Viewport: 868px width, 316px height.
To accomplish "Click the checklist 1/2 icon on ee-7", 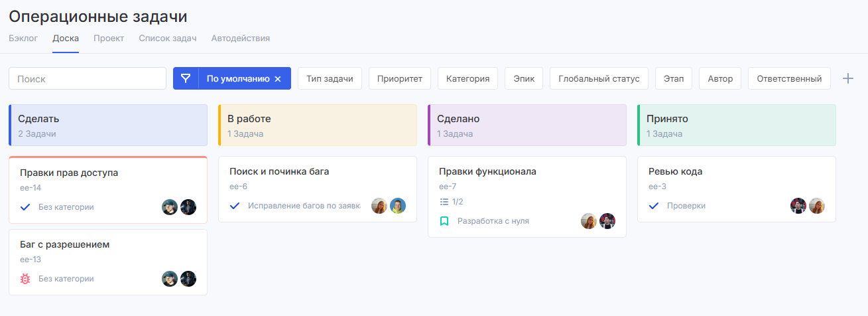I will point(444,202).
